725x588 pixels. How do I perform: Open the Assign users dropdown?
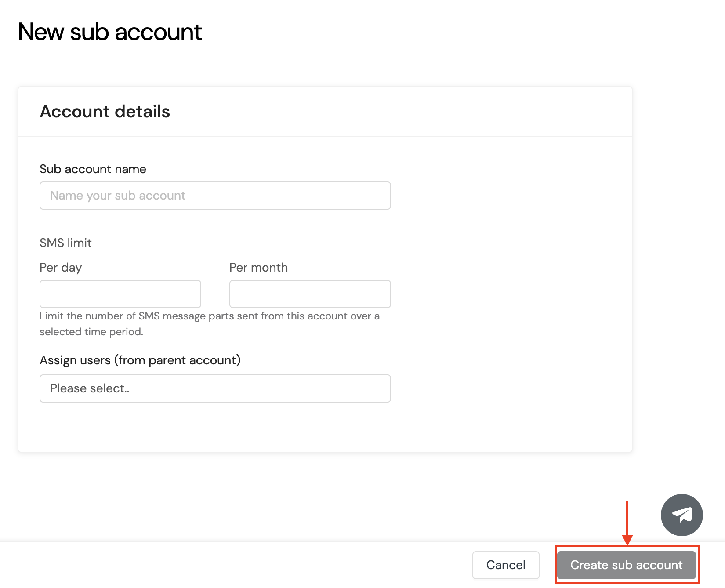[215, 388]
